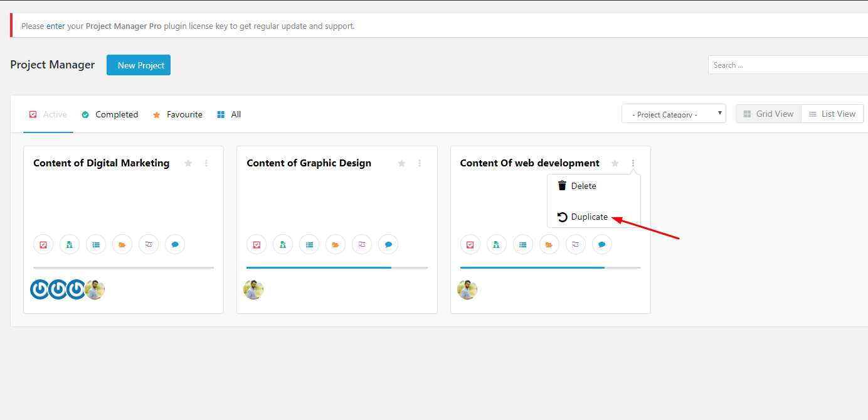Open Content Of web development project title
Image resolution: width=868 pixels, height=420 pixels.
(530, 163)
